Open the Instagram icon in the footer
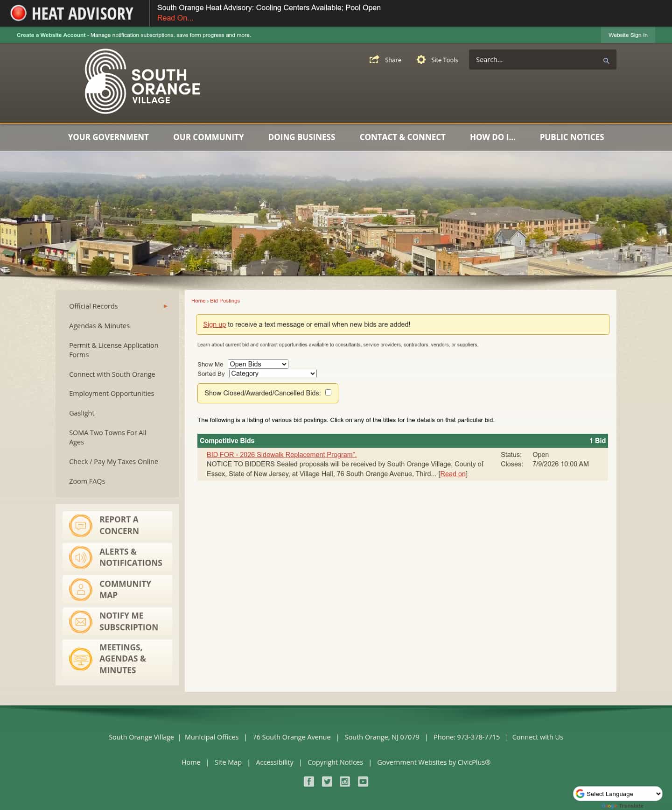672x810 pixels. (x=345, y=782)
